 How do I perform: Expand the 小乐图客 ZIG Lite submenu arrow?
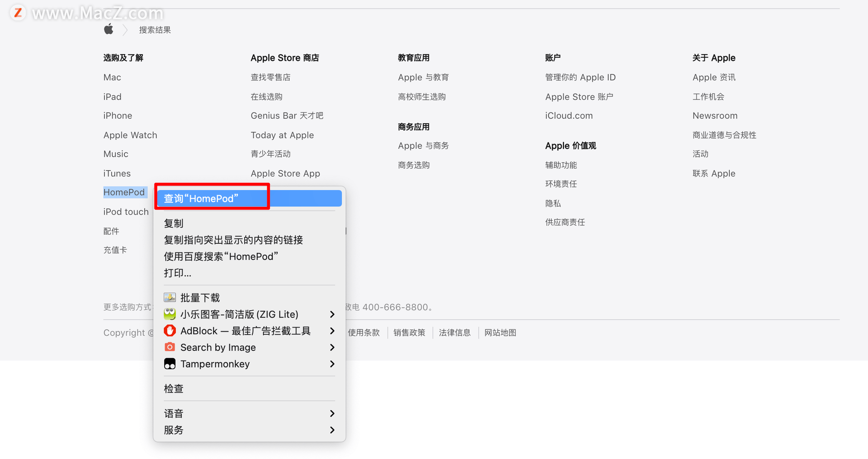pyautogui.click(x=332, y=314)
